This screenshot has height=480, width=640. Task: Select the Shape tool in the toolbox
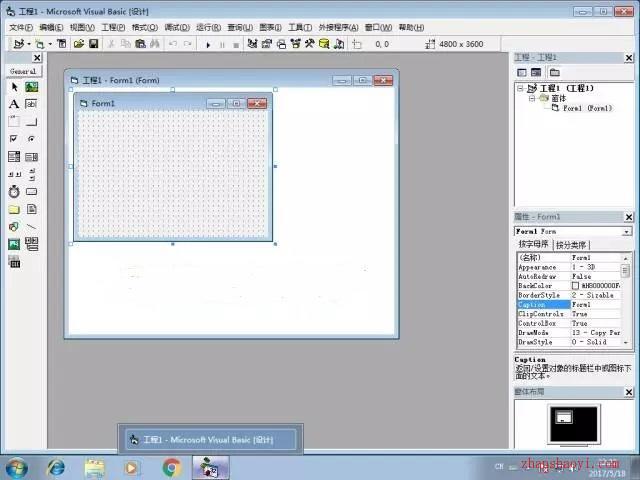(14, 227)
